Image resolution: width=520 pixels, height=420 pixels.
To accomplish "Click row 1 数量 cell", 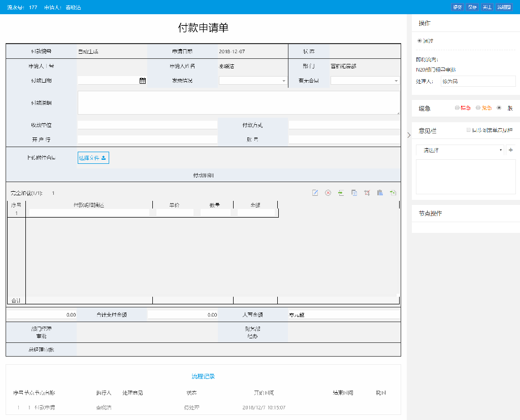I will [215, 213].
